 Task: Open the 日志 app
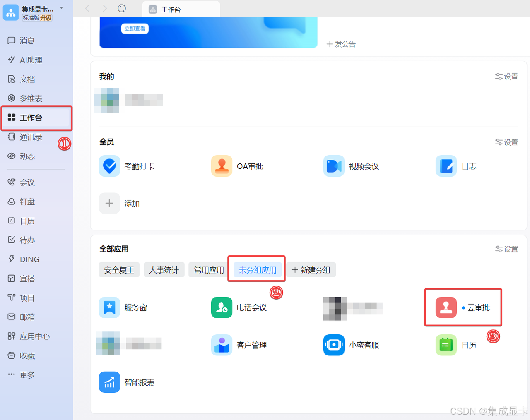(x=456, y=166)
